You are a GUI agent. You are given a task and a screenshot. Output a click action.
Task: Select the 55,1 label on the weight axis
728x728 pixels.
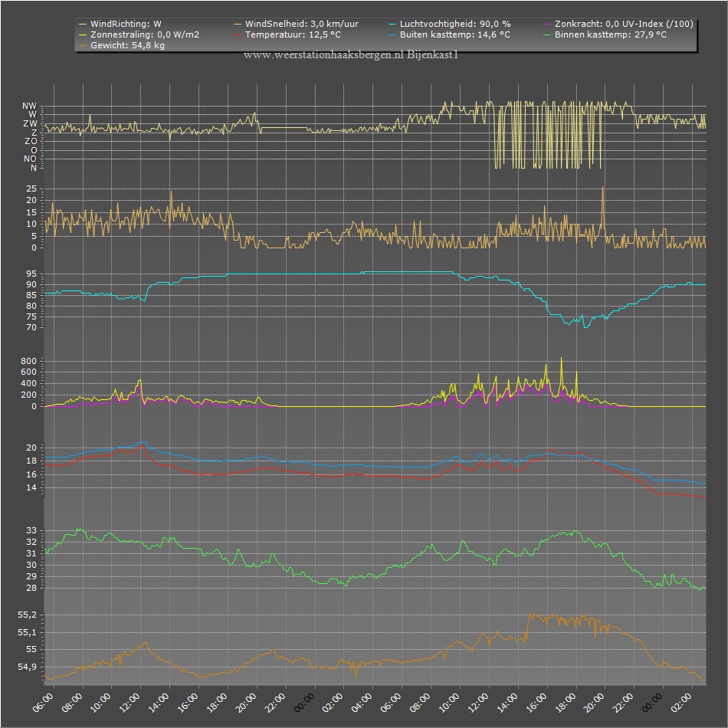tap(28, 632)
